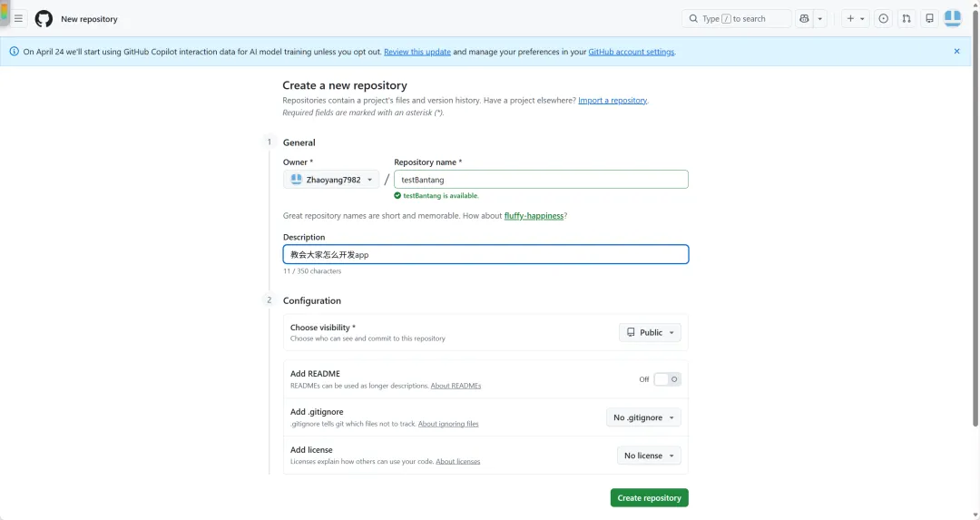Focus the Type / to search box
The width and height of the screenshot is (980, 520).
tap(737, 18)
